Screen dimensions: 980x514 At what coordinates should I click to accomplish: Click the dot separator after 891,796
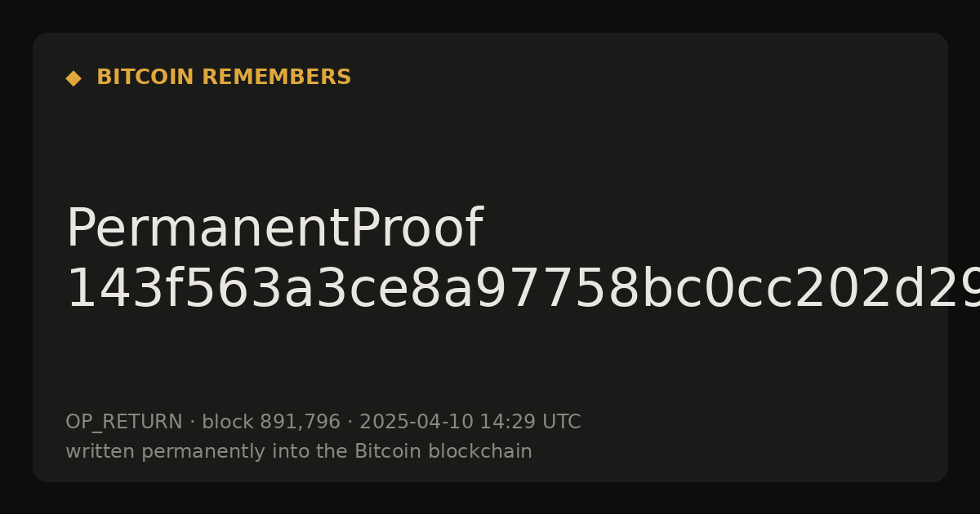[350, 423]
